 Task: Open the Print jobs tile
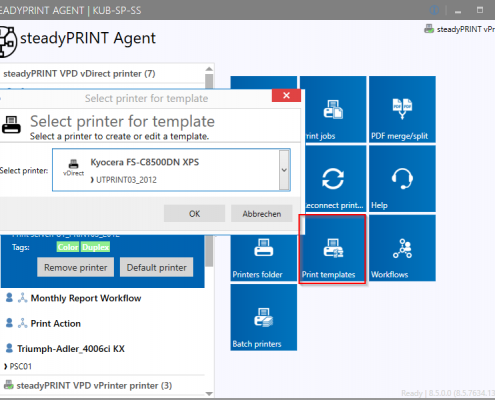point(335,109)
